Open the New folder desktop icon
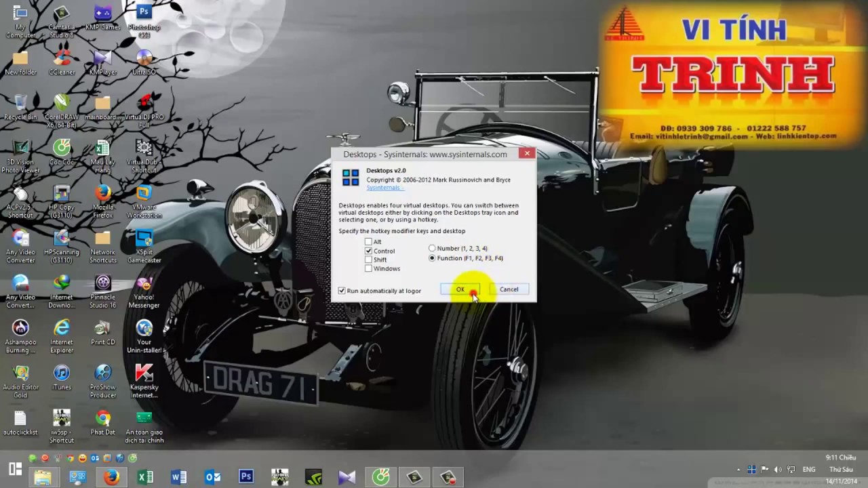868x488 pixels. (x=20, y=62)
